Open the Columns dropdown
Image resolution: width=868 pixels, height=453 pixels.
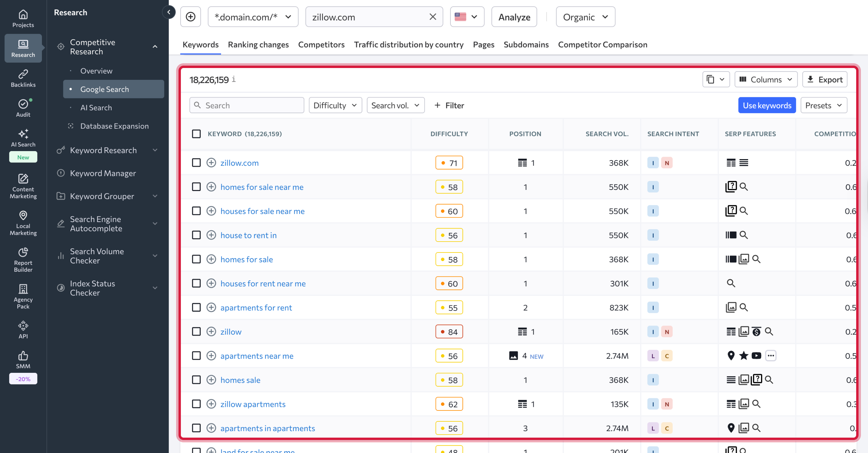pyautogui.click(x=765, y=79)
